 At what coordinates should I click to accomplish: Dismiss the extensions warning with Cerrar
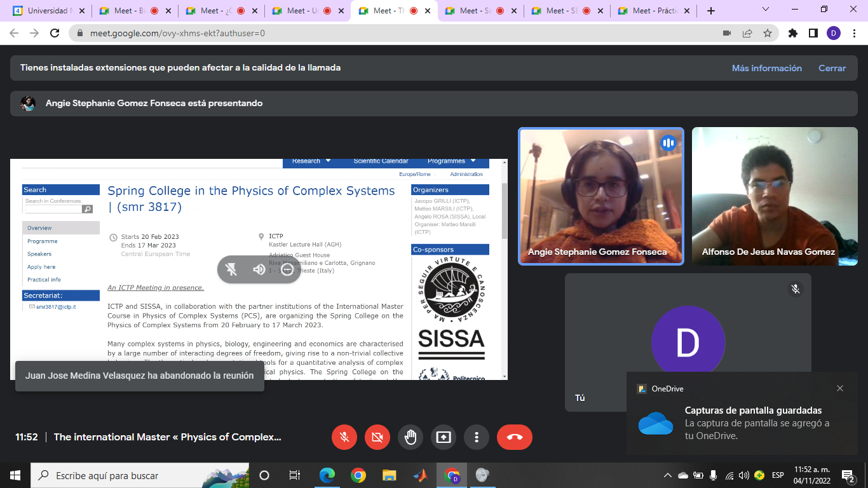tap(832, 68)
